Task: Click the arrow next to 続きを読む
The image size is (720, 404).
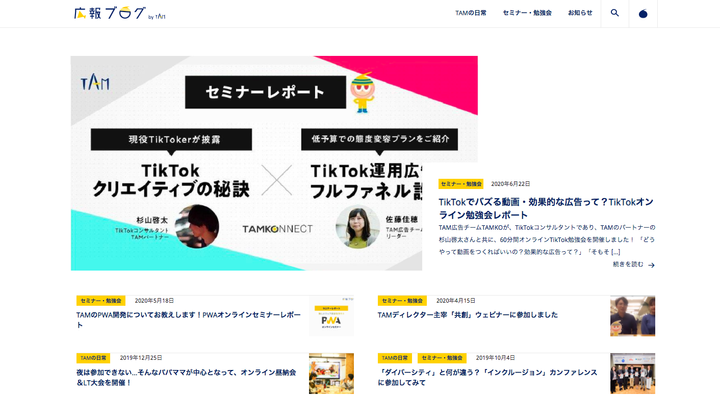Action: (651, 265)
